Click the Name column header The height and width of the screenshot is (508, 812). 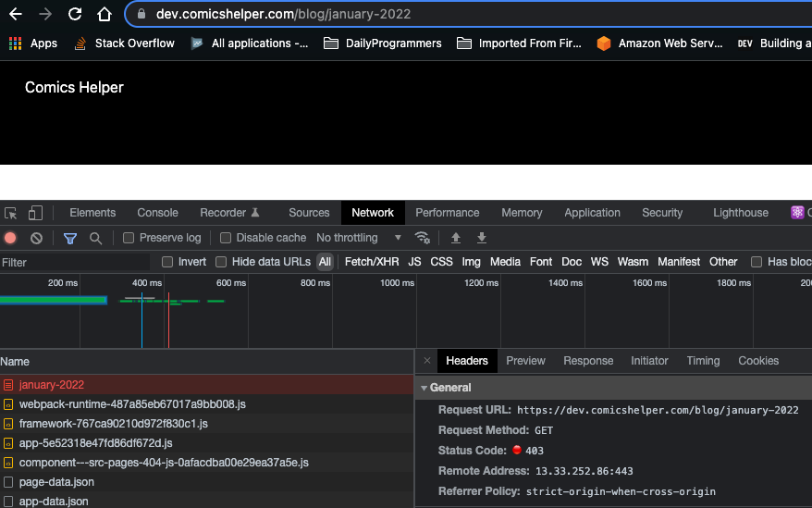point(206,362)
